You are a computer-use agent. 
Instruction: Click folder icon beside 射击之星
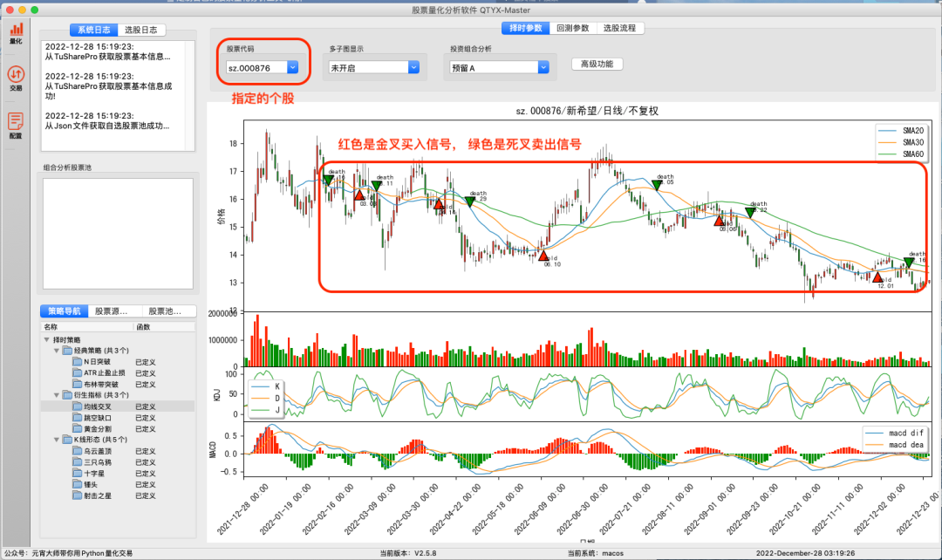point(77,495)
